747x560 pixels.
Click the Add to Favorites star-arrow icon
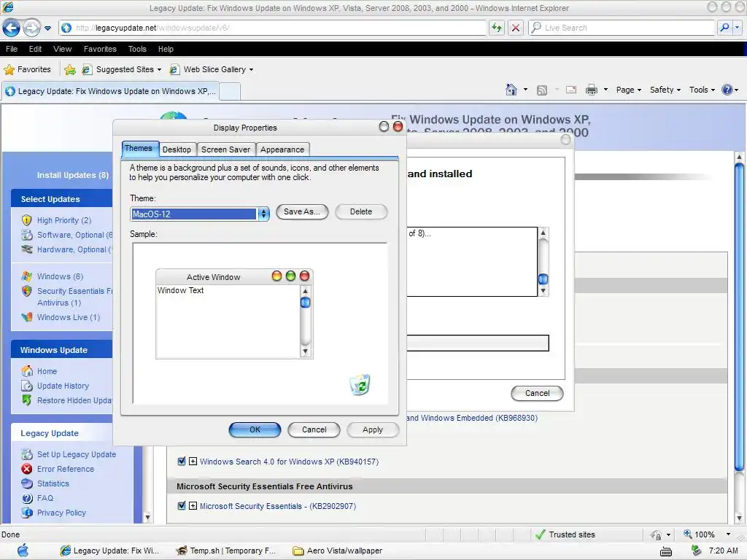point(70,69)
